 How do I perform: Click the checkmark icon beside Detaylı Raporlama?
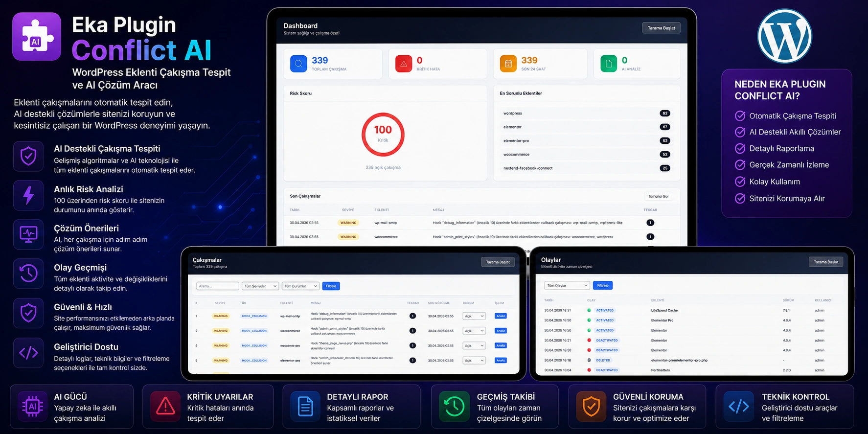pyautogui.click(x=740, y=148)
